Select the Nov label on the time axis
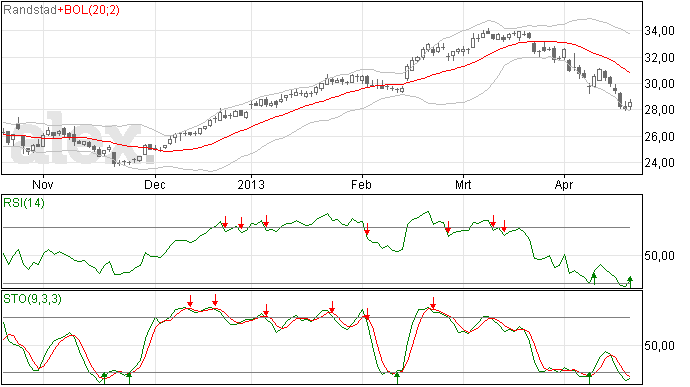The height and width of the screenshot is (387, 690). 43,184
